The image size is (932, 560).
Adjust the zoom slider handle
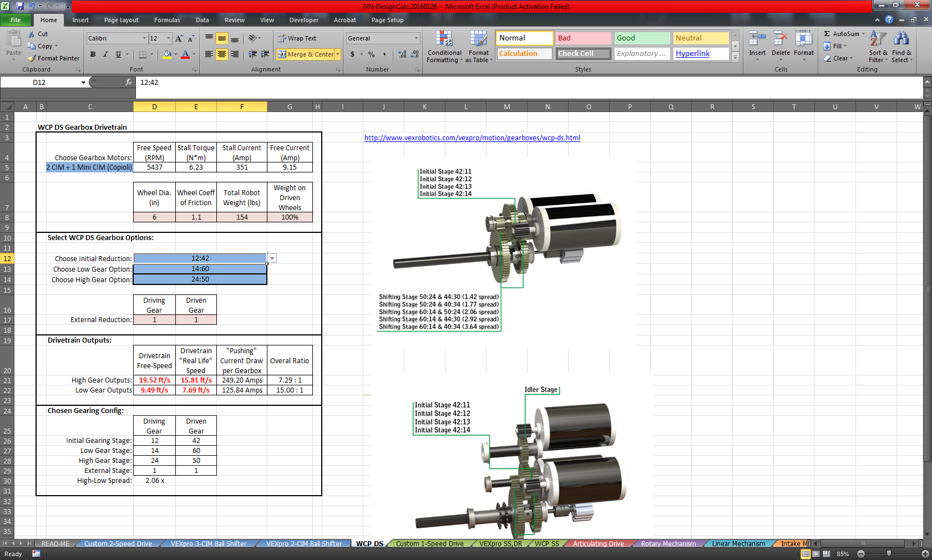pyautogui.click(x=889, y=554)
